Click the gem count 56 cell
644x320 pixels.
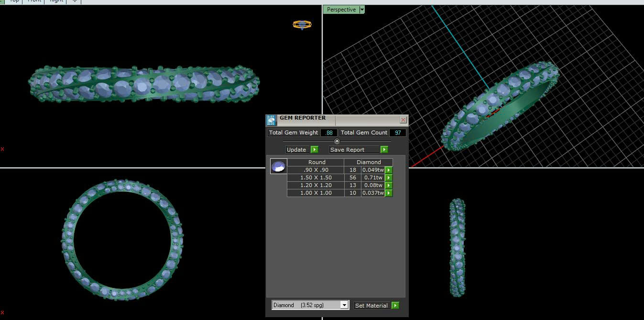[x=353, y=177]
